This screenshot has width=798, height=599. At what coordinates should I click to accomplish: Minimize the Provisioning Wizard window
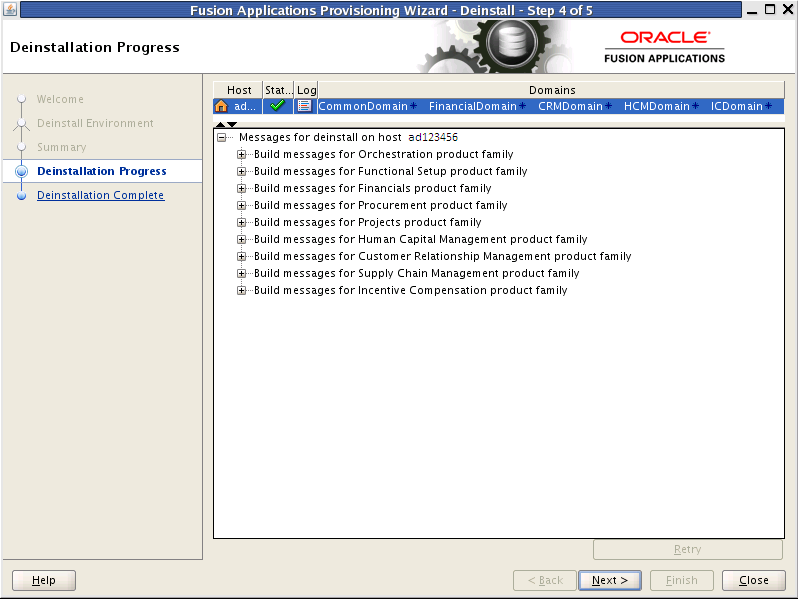[752, 10]
